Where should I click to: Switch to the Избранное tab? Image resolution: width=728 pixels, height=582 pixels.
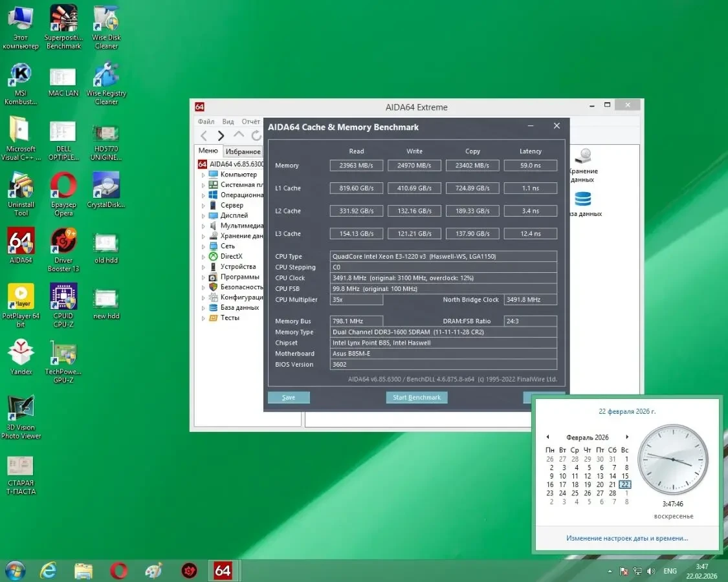click(x=243, y=151)
